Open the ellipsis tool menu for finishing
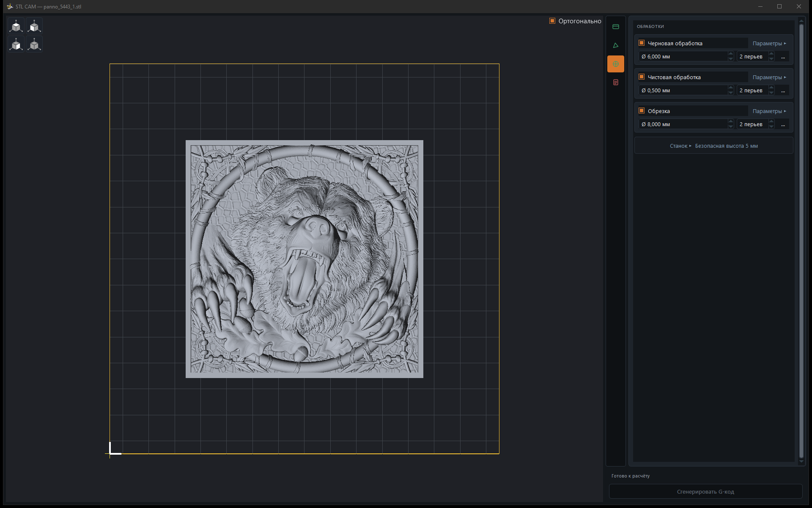This screenshot has width=812, height=508. click(783, 90)
